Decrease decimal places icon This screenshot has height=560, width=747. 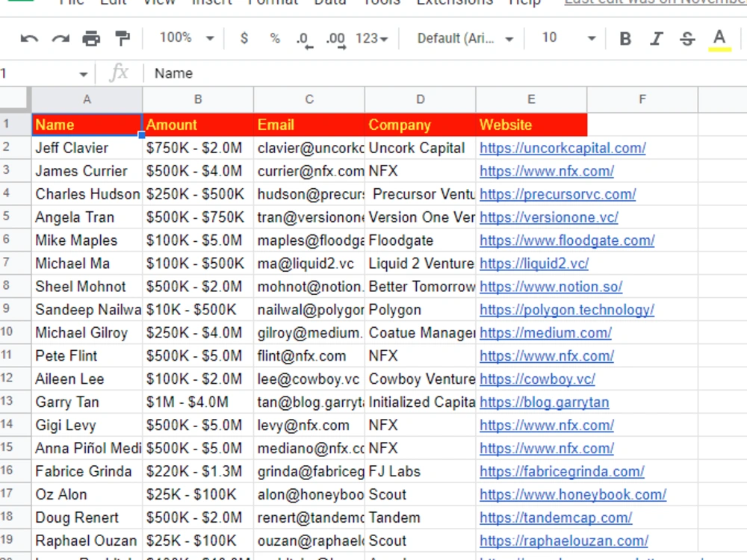tap(303, 38)
